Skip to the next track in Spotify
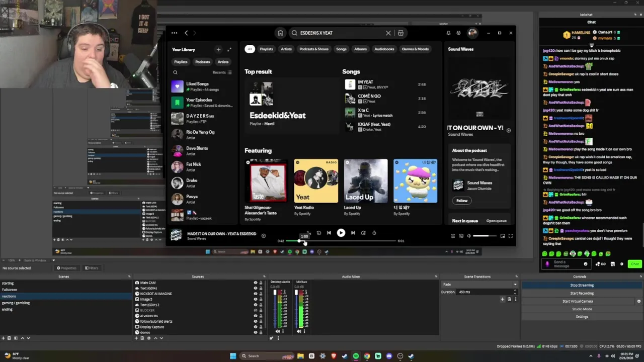Viewport: 644px width, 362px height. (x=353, y=233)
